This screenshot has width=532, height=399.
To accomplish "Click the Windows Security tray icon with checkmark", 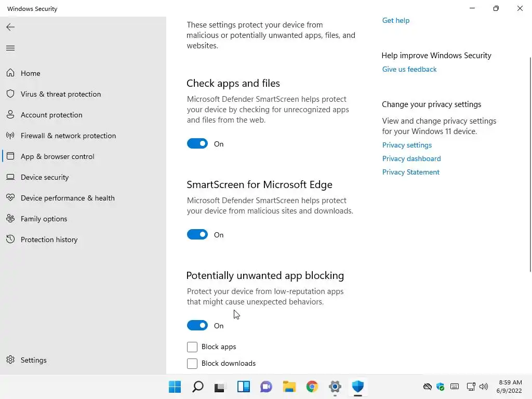I will 441,387.
